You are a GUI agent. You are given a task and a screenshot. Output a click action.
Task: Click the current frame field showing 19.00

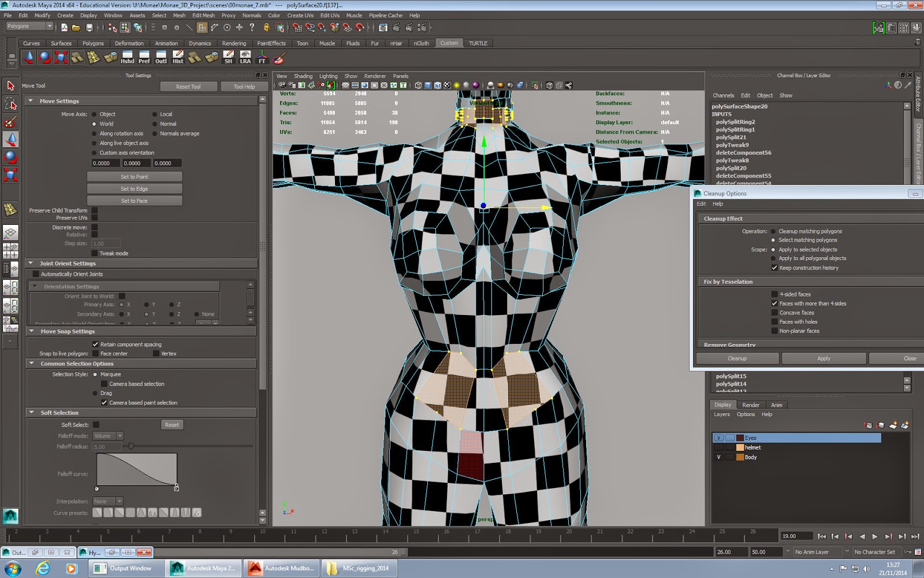797,536
